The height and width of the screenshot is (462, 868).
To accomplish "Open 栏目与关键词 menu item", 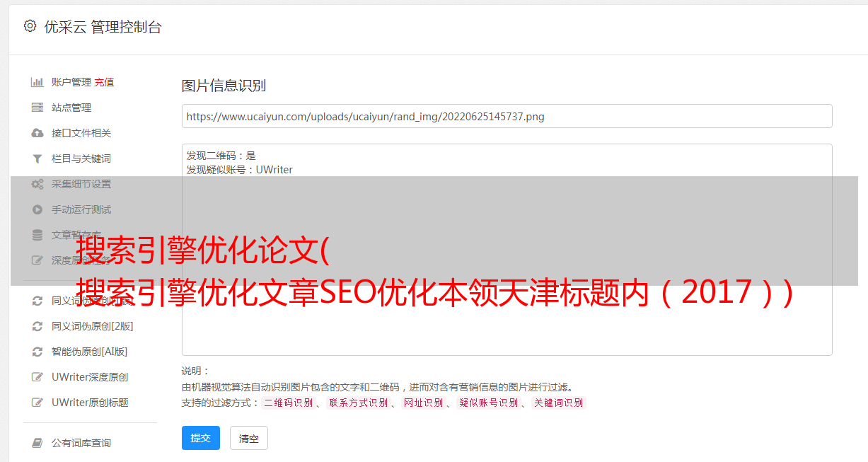I will [x=81, y=158].
